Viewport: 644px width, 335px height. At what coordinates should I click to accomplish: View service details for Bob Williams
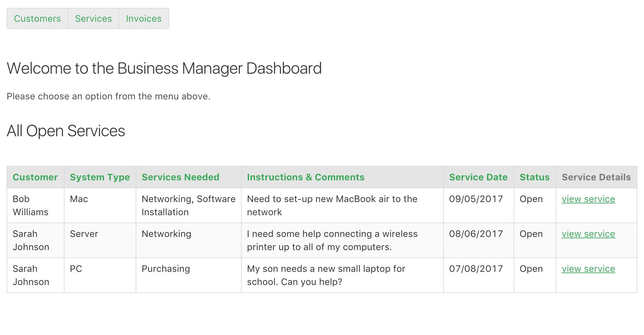[x=588, y=199]
